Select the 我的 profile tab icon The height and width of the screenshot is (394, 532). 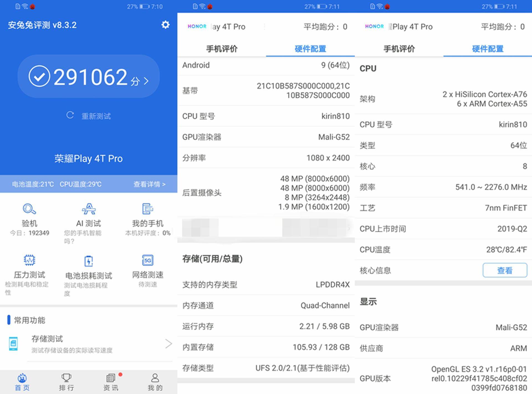155,378
